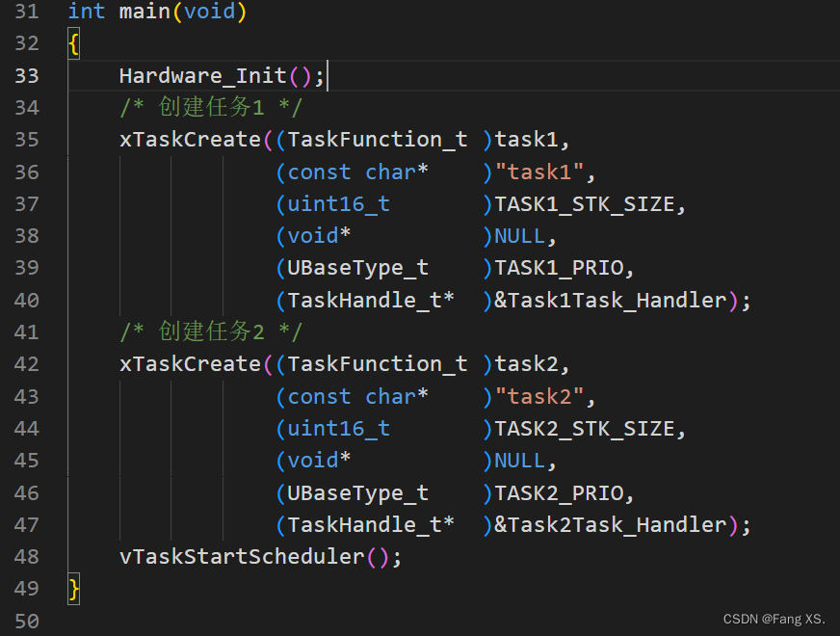This screenshot has height=636, width=840.
Task: Click &Task2Task_Handler on line 47
Action: point(610,524)
